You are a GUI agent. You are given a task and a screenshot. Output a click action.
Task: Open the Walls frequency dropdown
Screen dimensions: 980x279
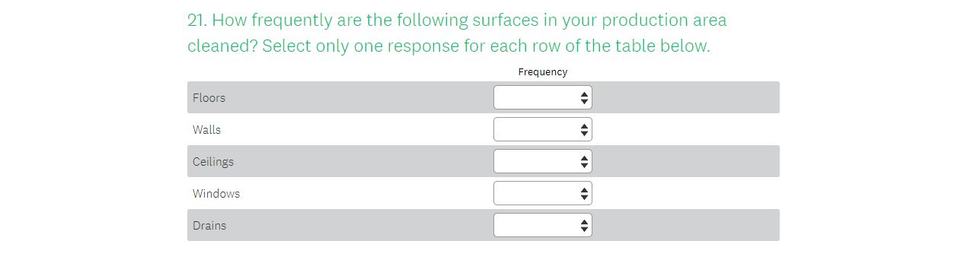tap(542, 129)
